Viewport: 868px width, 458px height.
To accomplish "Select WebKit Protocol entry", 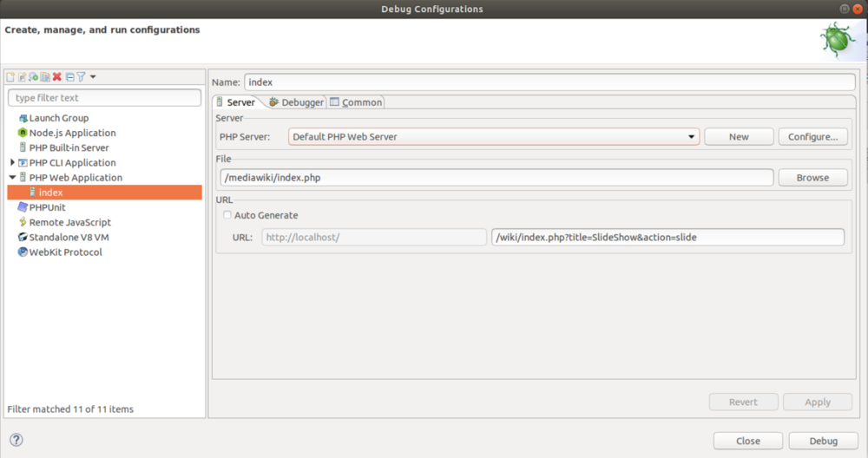I will coord(65,252).
